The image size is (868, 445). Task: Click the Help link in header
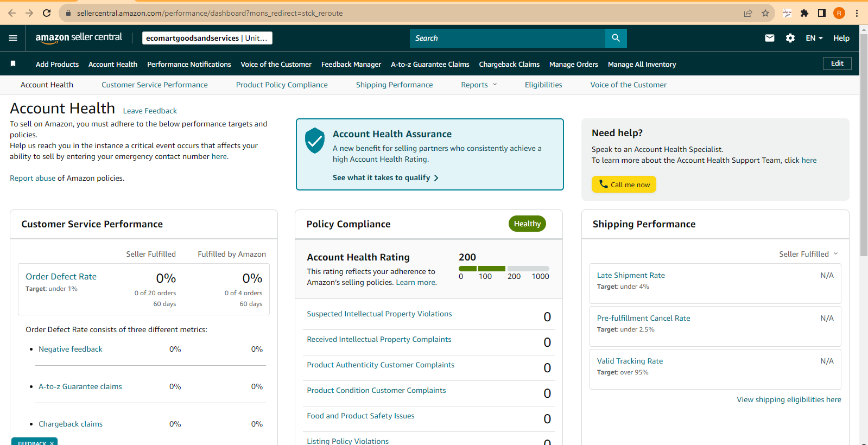click(841, 38)
